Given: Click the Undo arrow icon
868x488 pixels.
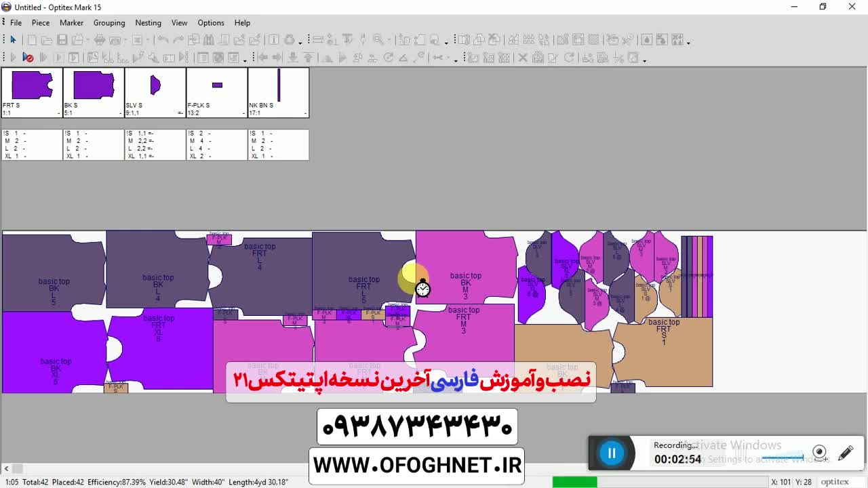Looking at the screenshot, I should [163, 40].
